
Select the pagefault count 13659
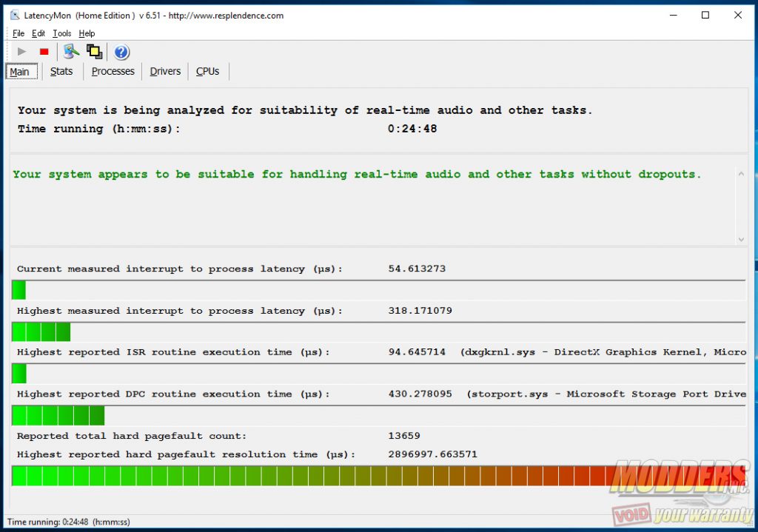pyautogui.click(x=404, y=436)
